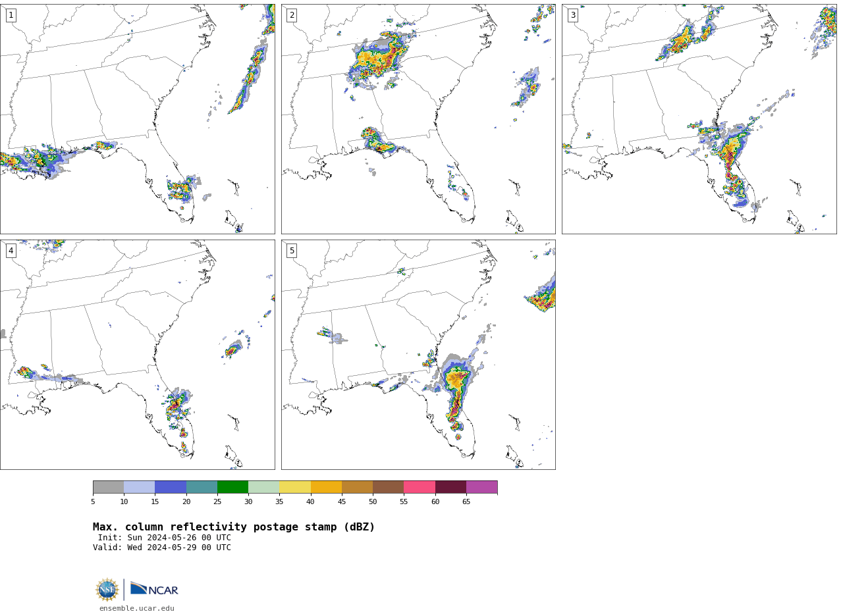Click the purple 65+ dBZ swatch
This screenshot has width=843, height=616.
[x=481, y=487]
